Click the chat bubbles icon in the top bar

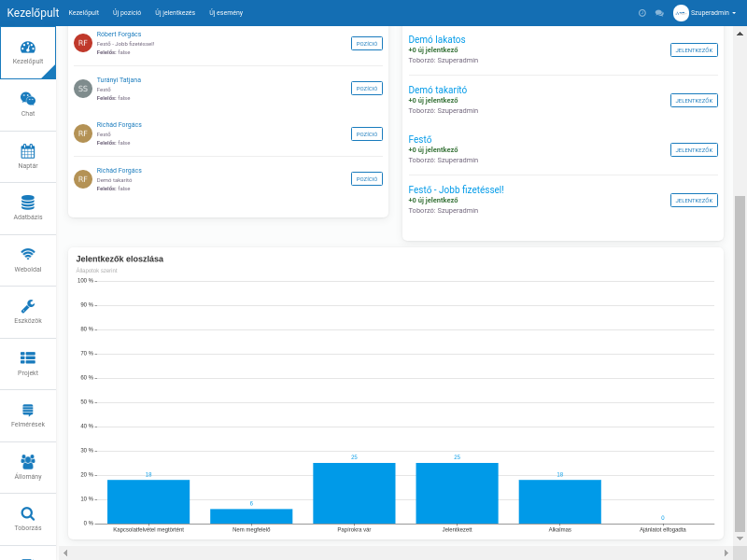[x=659, y=13]
